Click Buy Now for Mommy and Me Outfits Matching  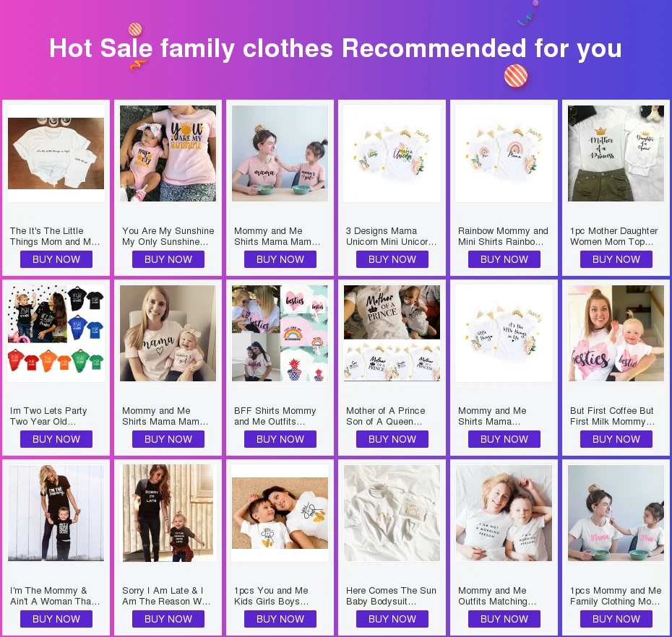[x=504, y=619]
